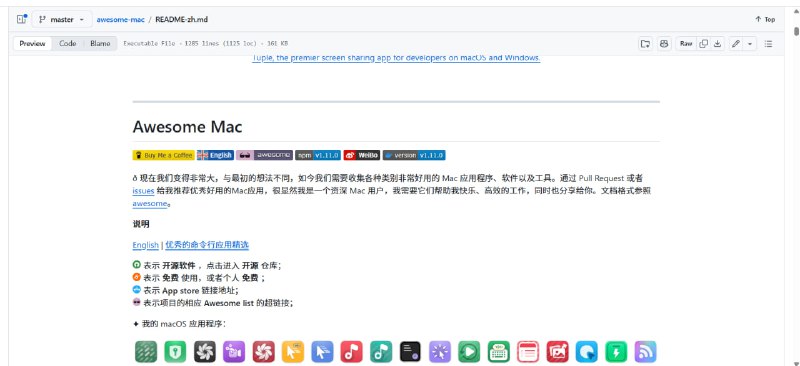Copy raw file contents
The width and height of the screenshot is (800, 366).
point(704,44)
